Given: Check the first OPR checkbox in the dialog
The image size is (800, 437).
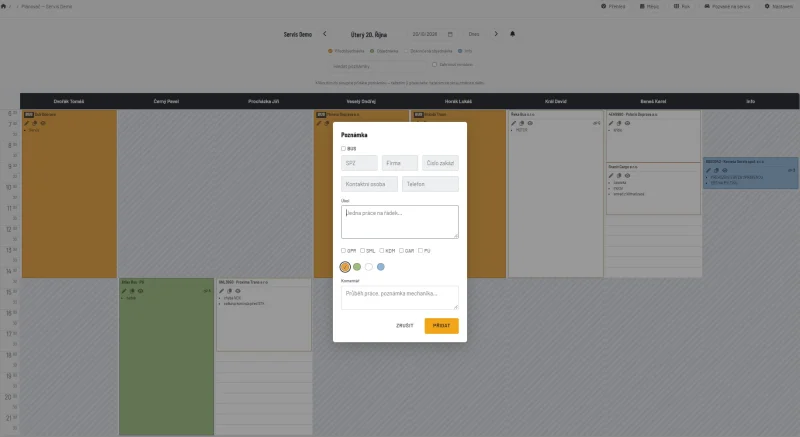Looking at the screenshot, I should [x=343, y=250].
